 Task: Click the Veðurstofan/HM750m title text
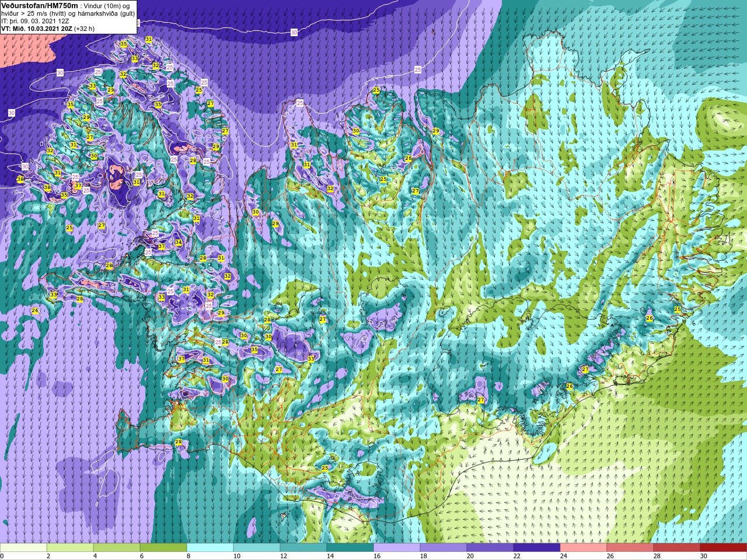(x=39, y=5)
